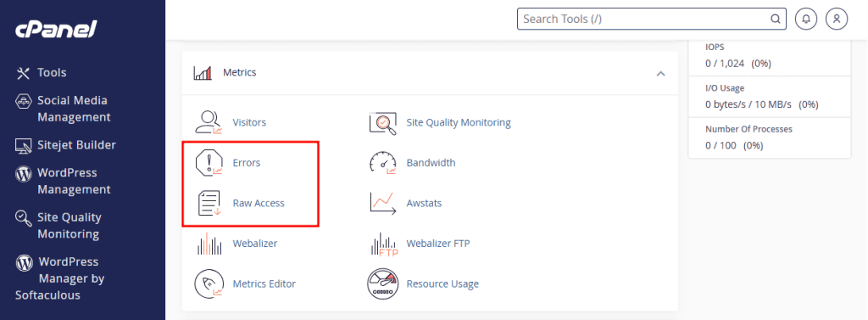The image size is (868, 320).
Task: Open the Webalizer FTP link
Action: pos(438,244)
